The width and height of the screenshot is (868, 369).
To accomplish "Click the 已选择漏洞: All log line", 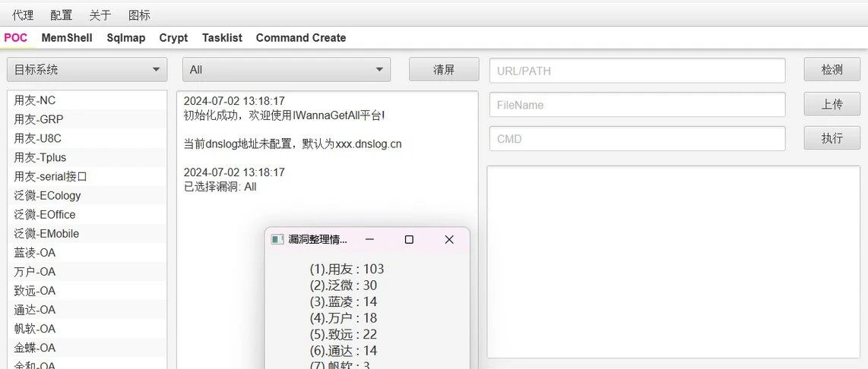I will coord(220,187).
